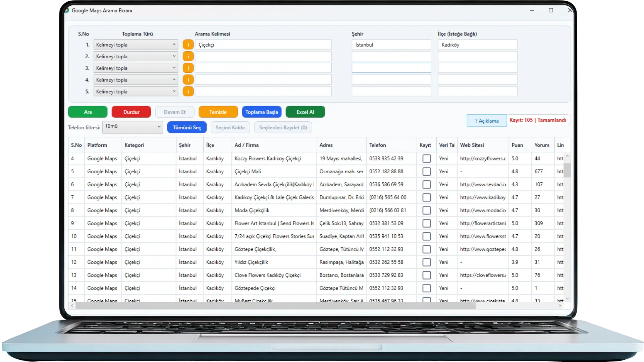
Task: Stop the search with Durdur button
Action: [131, 112]
